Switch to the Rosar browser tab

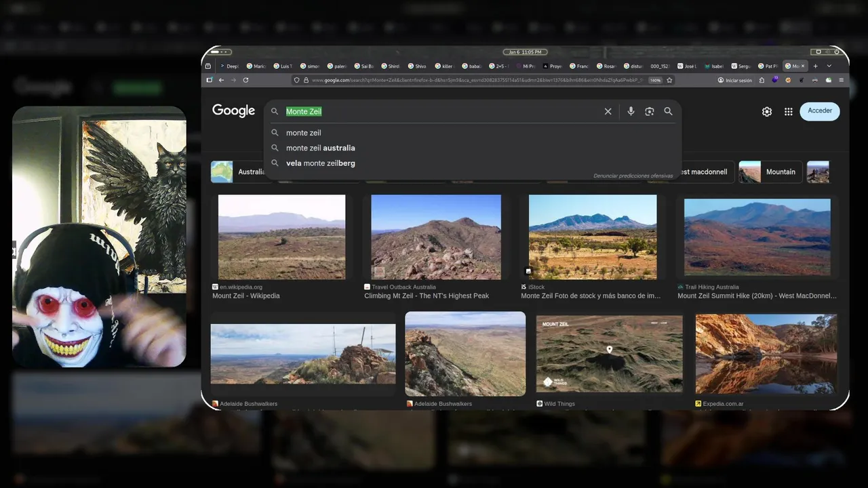point(606,66)
